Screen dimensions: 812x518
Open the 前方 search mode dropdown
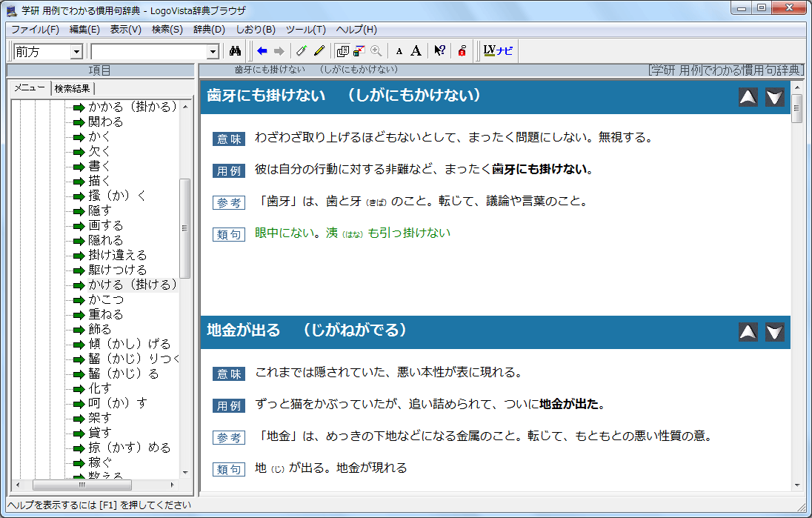76,52
